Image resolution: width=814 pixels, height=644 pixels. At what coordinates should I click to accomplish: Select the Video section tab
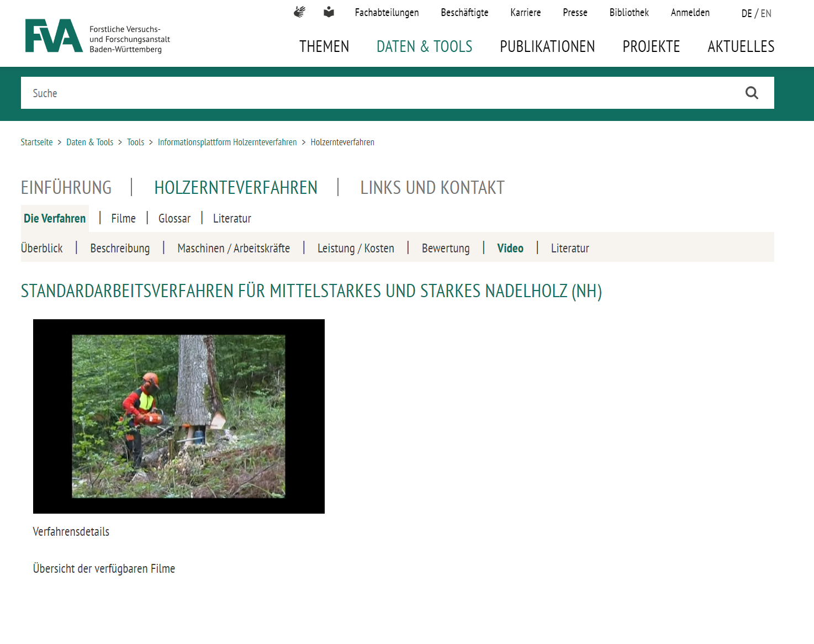point(510,249)
